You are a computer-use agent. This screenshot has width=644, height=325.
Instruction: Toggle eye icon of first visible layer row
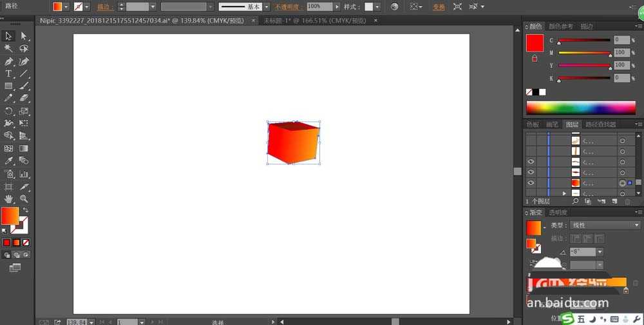pos(531,162)
